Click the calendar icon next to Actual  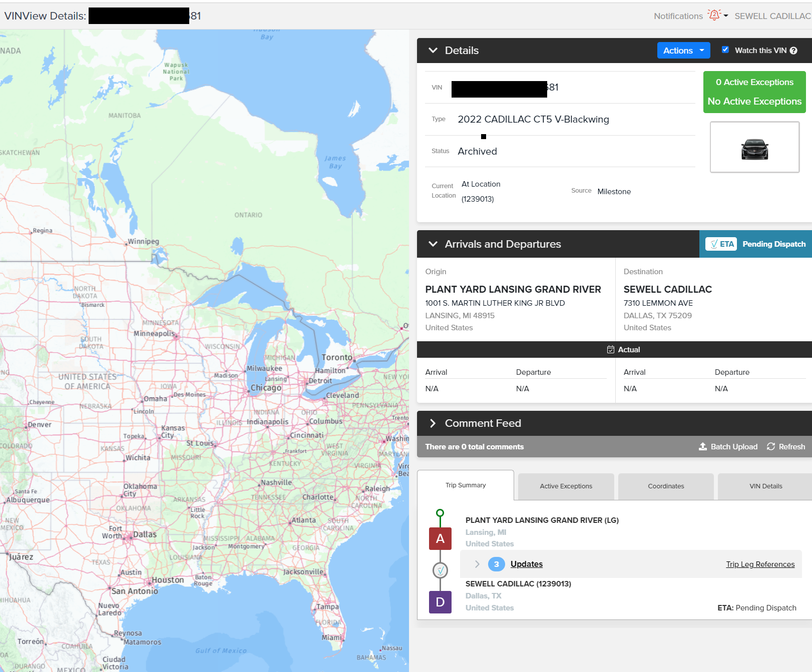(x=610, y=350)
